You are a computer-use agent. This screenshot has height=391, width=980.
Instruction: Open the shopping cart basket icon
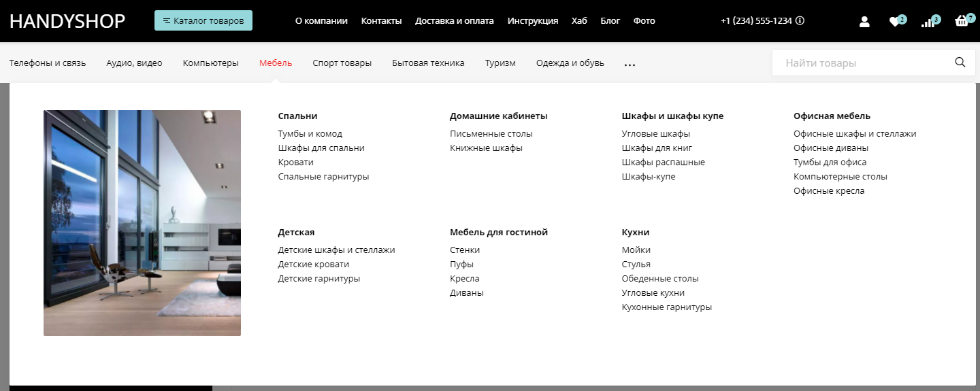(962, 21)
